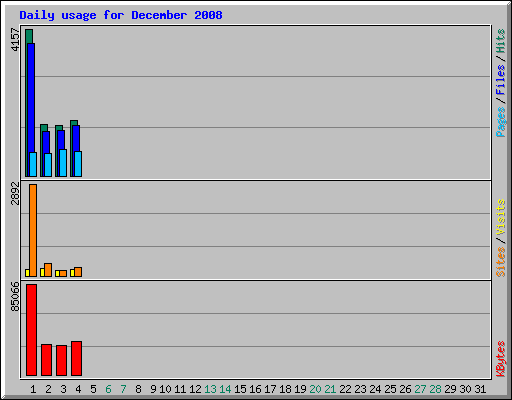Click green weekend day 14 label
This screenshot has width=512, height=400.
click(225, 389)
